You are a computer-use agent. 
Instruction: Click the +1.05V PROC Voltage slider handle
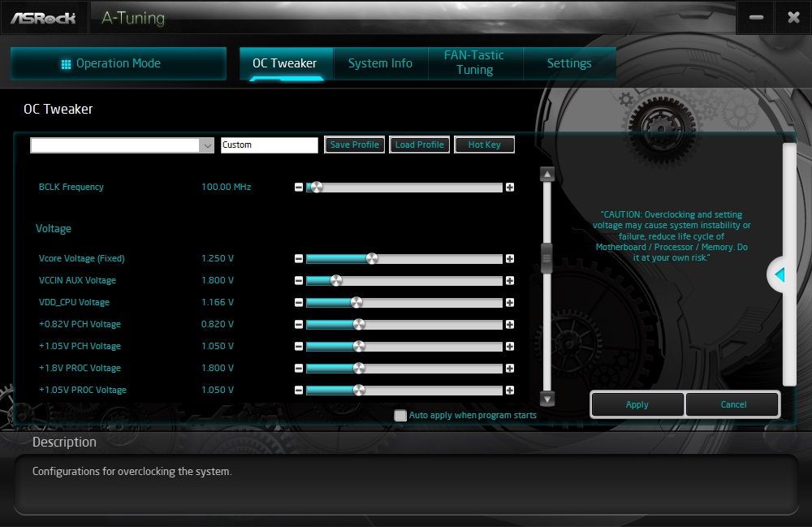[x=359, y=390]
